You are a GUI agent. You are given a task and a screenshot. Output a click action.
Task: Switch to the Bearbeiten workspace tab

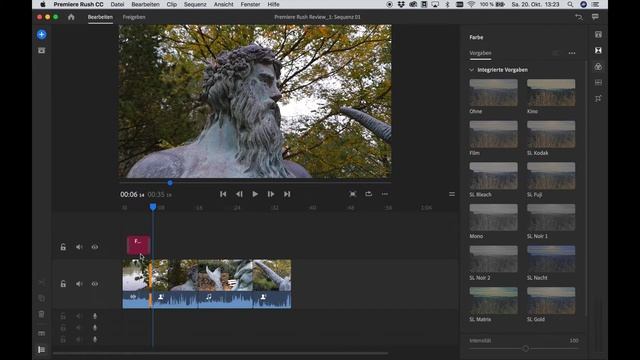100,17
